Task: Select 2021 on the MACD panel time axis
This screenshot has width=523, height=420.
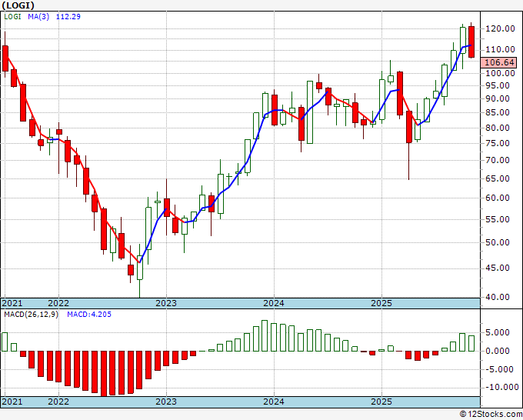Action: (x=12, y=402)
